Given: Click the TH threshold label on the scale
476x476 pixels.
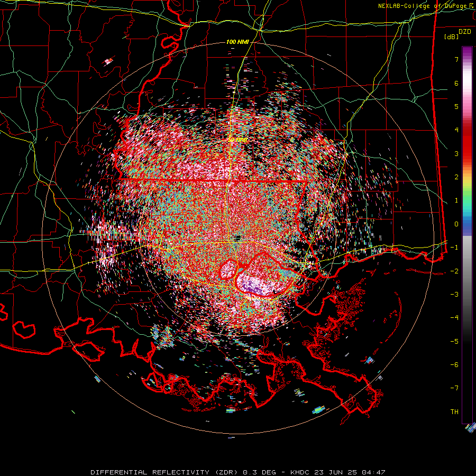Looking at the screenshot, I should (x=454, y=411).
